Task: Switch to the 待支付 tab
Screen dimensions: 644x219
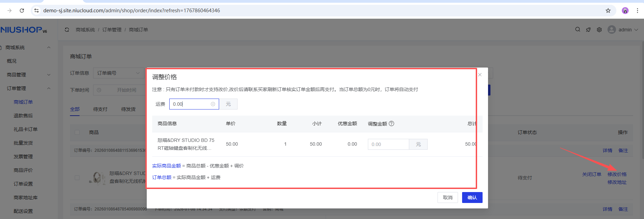Action: coord(100,109)
